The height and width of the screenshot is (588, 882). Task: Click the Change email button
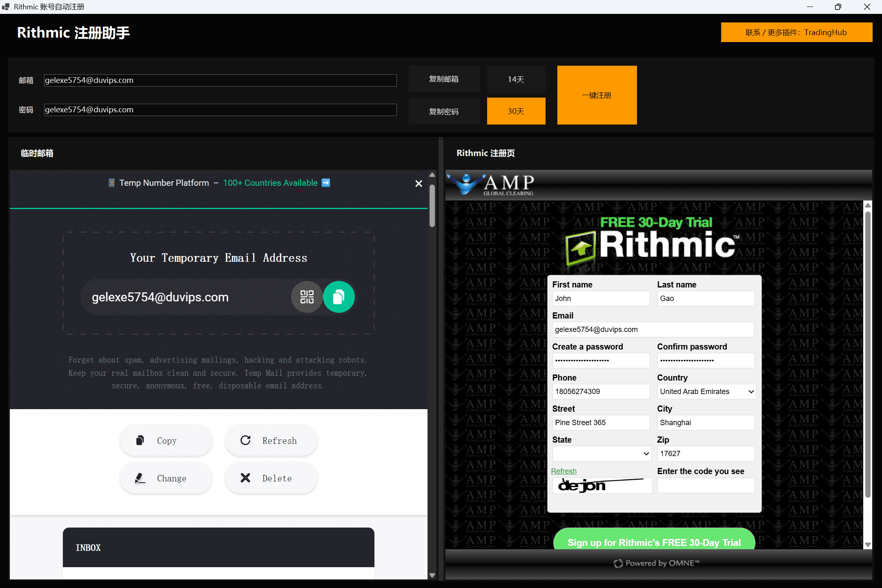(166, 478)
